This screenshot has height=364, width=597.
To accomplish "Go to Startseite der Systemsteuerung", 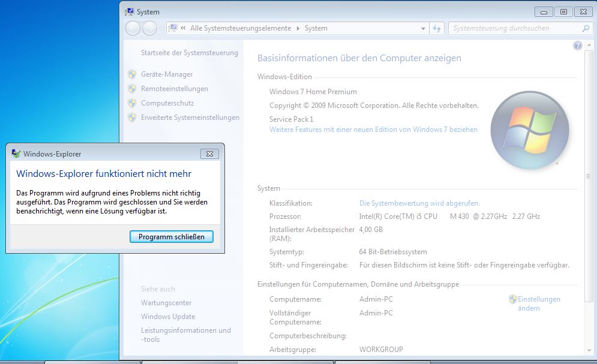I will pyautogui.click(x=189, y=53).
